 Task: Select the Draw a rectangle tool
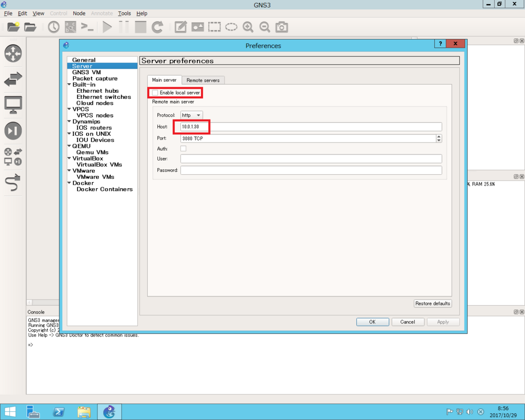214,27
